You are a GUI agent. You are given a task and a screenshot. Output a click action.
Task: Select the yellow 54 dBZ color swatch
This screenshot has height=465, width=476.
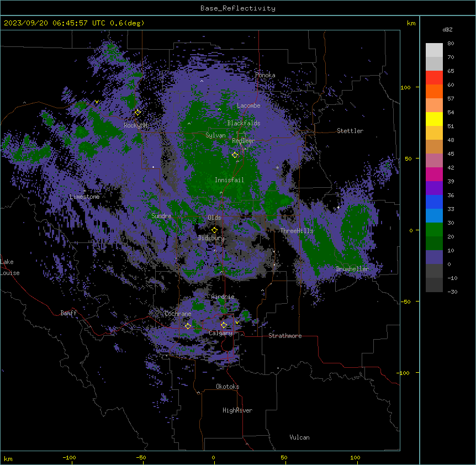(434, 119)
